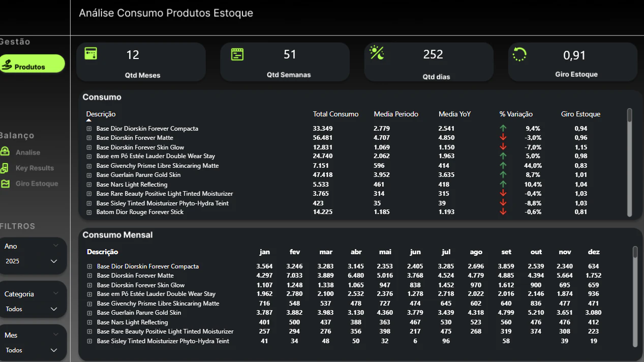Click the green up arrow for Guerlain Parure Gold Skin

pyautogui.click(x=503, y=174)
